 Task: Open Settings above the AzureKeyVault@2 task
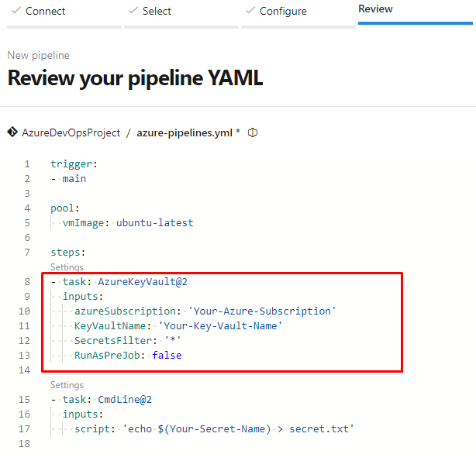(67, 267)
